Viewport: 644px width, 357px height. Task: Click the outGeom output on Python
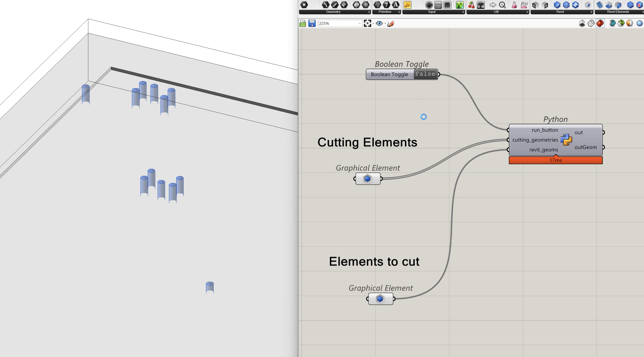click(x=586, y=147)
